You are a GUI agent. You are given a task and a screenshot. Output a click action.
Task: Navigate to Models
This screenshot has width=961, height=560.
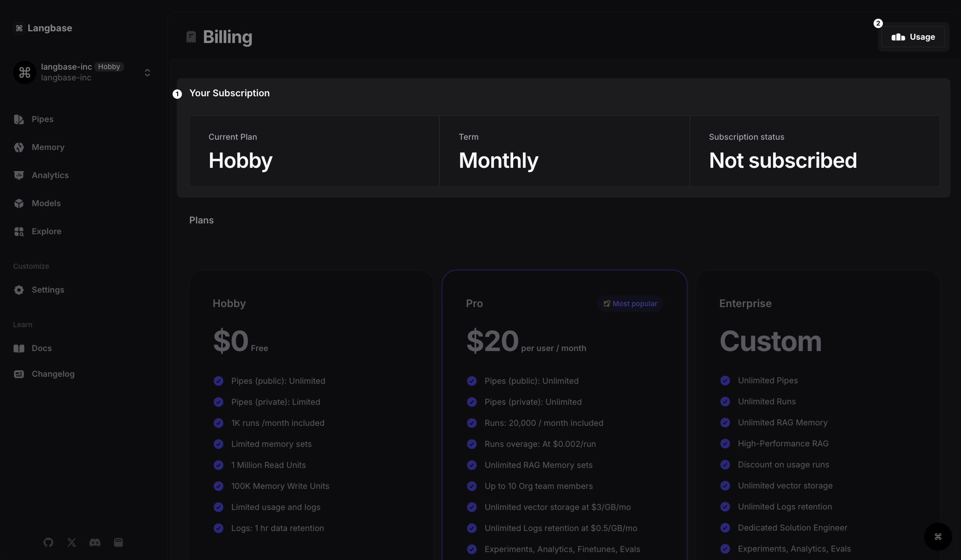[x=46, y=203]
